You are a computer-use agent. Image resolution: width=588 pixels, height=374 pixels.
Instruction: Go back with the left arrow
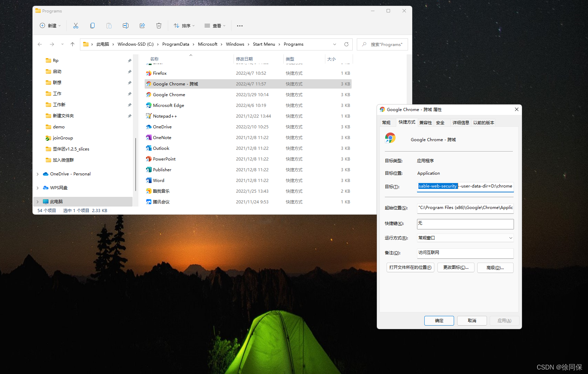40,44
